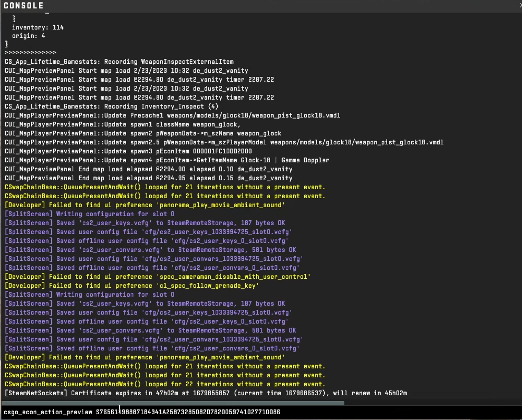Image resolution: width=522 pixels, height=420 pixels.
Task: Click the 'Glock-18 | Gamma Doppler' item name line
Action: (x=167, y=160)
